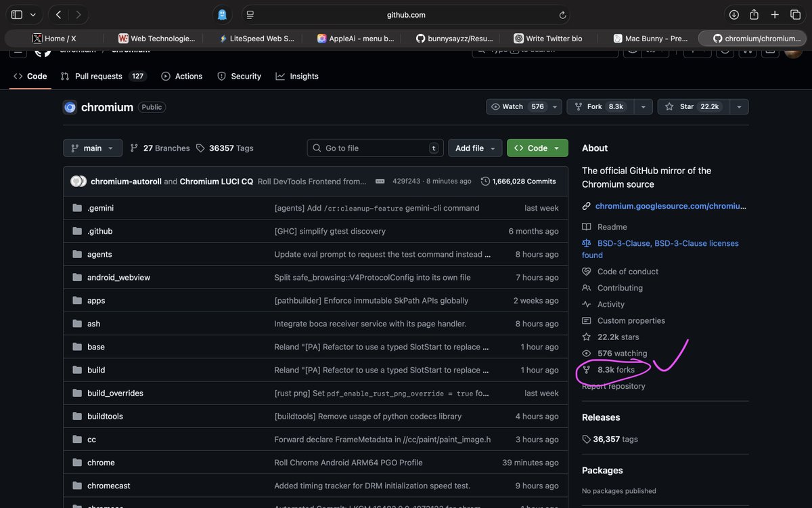812x508 pixels.
Task: Open the ash folder
Action: 93,324
